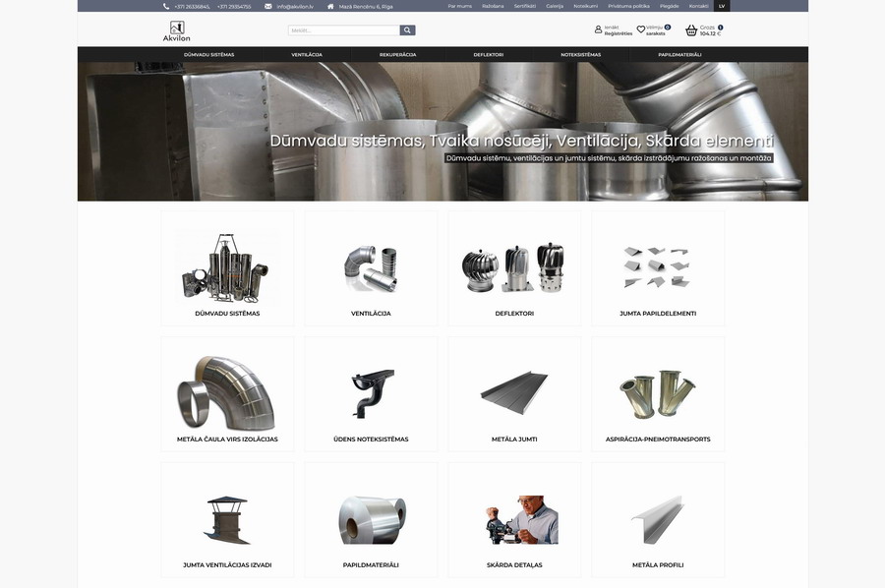Open the Papildmateriāli navigation item
885x588 pixels.
click(679, 55)
